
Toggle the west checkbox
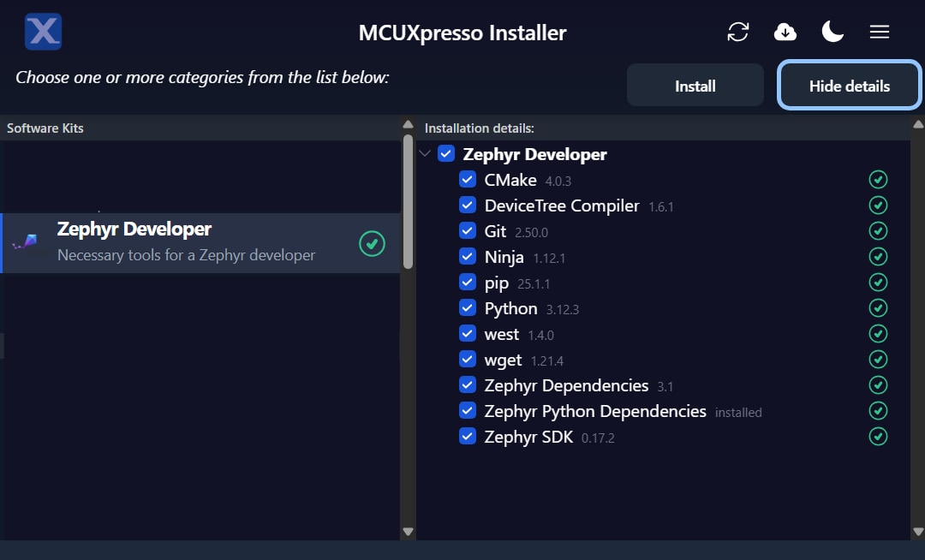[468, 334]
